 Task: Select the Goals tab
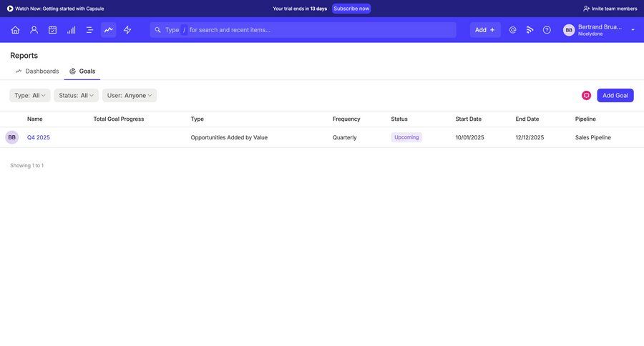point(82,71)
